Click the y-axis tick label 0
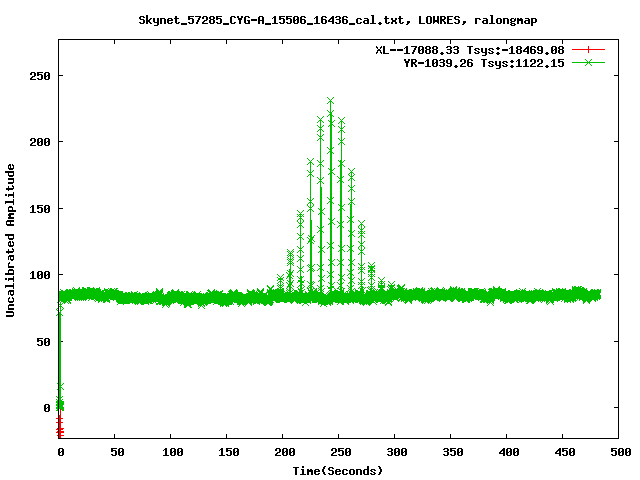The image size is (640, 480). tap(47, 408)
